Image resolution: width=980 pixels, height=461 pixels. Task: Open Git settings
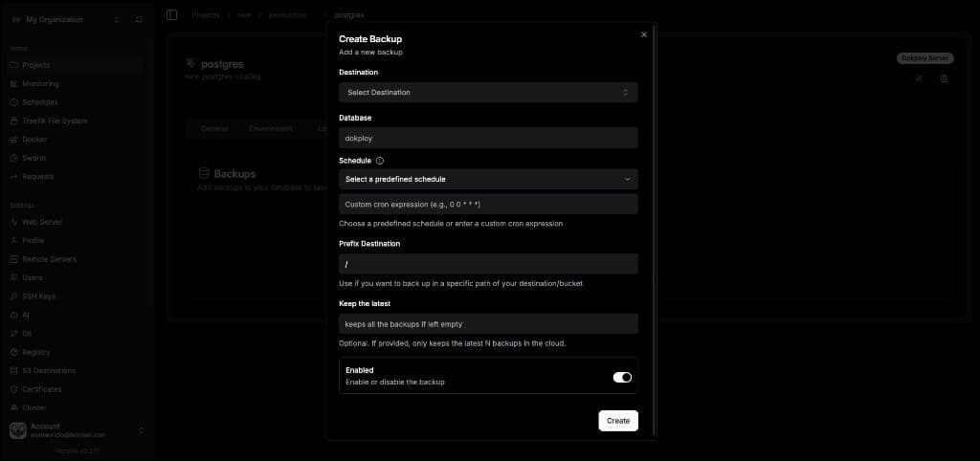click(x=75, y=334)
